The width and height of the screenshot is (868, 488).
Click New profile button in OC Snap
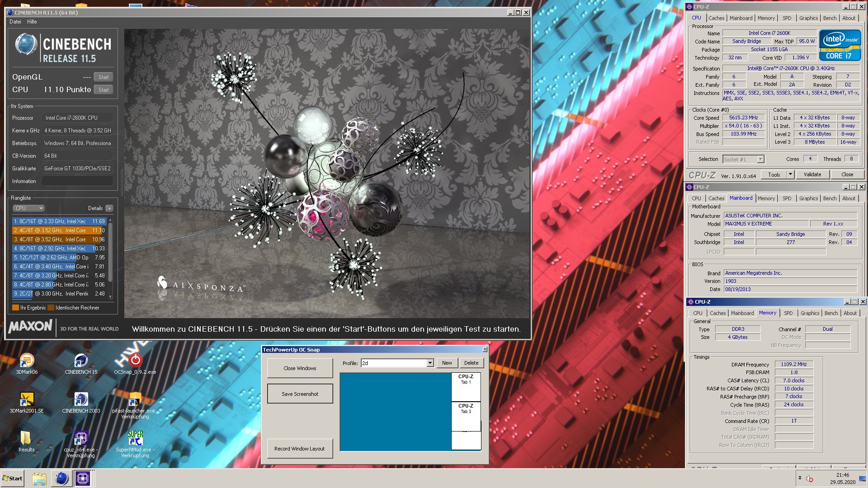pyautogui.click(x=447, y=363)
